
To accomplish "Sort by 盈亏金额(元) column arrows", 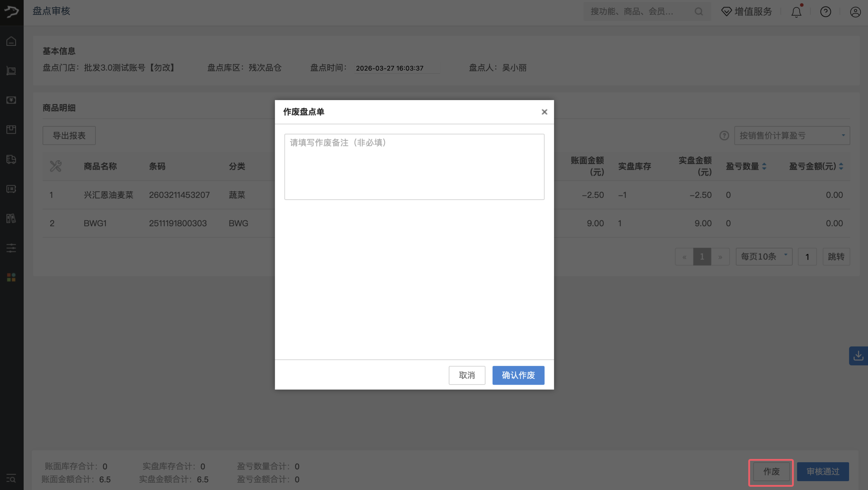I will 841,166.
